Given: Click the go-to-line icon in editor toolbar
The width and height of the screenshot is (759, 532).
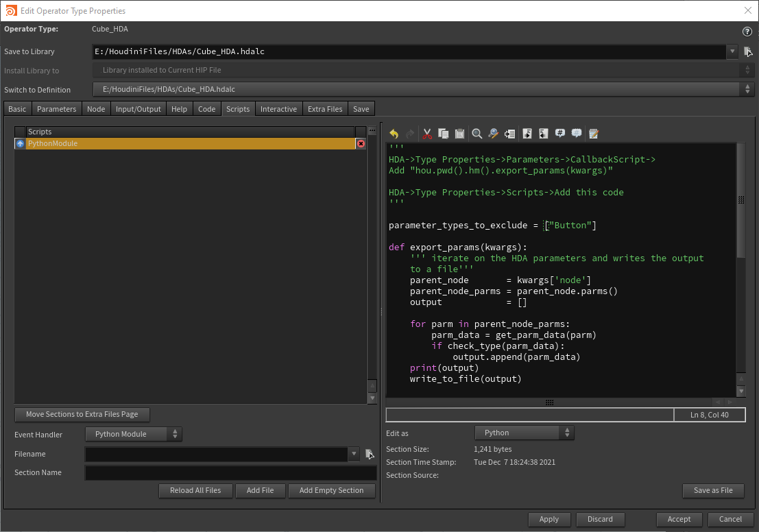Looking at the screenshot, I should (x=509, y=134).
